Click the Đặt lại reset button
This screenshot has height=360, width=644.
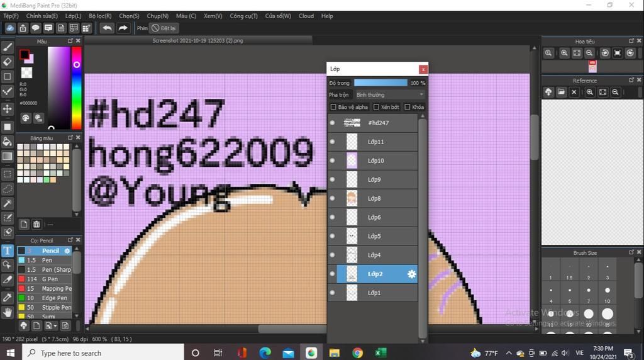pyautogui.click(x=164, y=28)
